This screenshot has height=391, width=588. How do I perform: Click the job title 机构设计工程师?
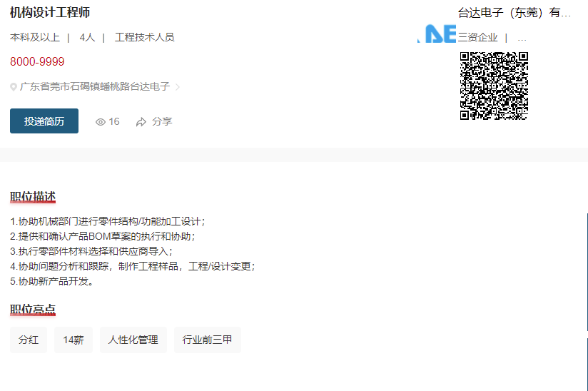click(x=50, y=13)
